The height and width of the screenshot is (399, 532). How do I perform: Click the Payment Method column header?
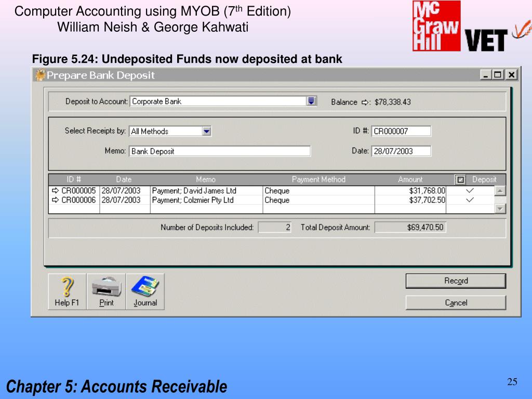[x=318, y=179]
